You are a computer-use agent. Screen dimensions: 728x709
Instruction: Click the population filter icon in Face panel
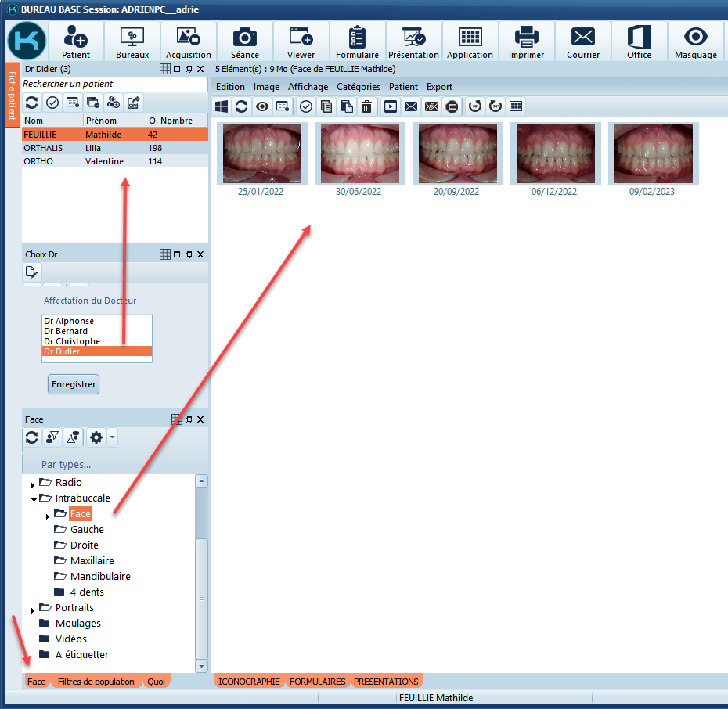tap(52, 438)
